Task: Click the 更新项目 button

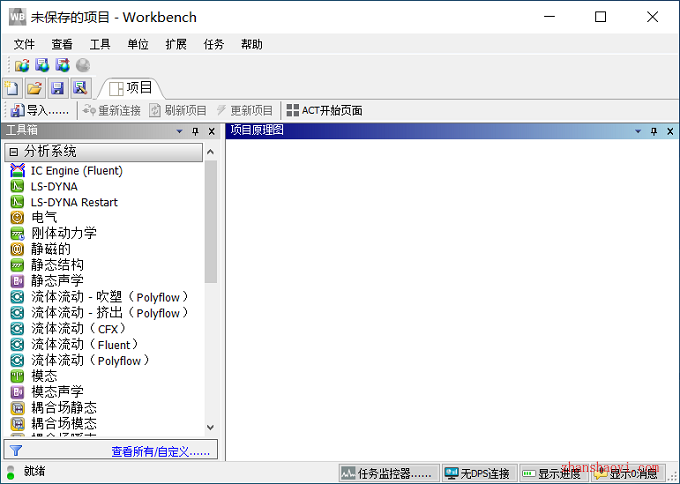Action: (x=245, y=111)
